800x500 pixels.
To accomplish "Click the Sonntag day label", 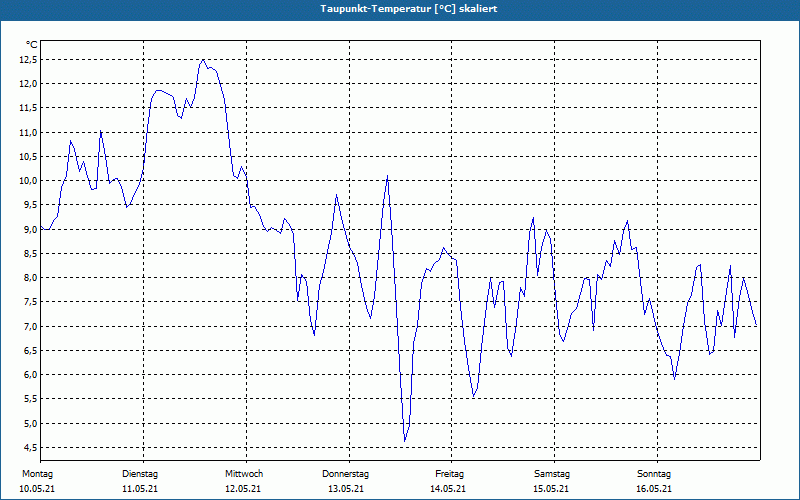I will tap(654, 474).
